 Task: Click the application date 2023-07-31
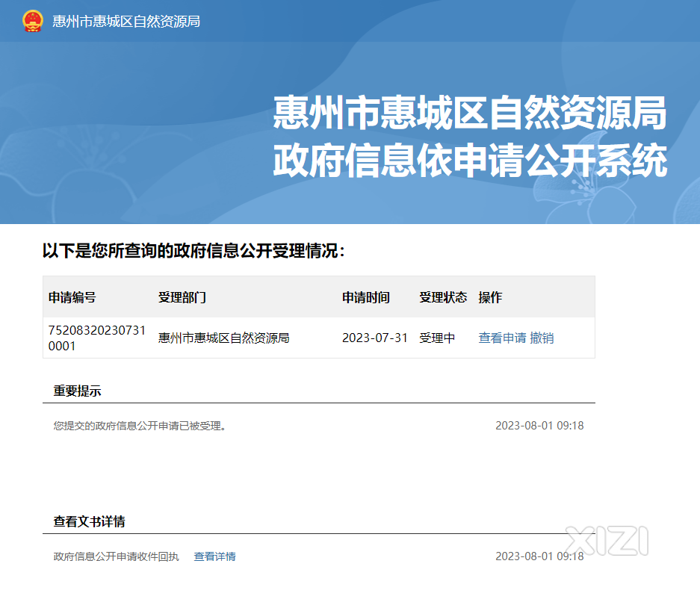pos(375,338)
